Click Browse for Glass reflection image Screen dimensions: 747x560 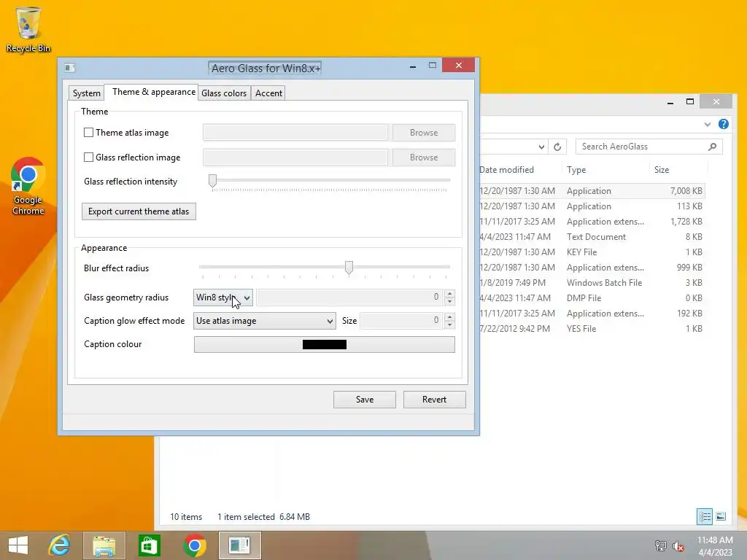424,157
